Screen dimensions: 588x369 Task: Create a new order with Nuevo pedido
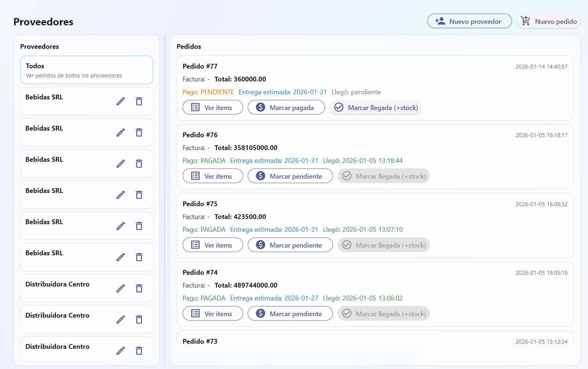pos(548,21)
